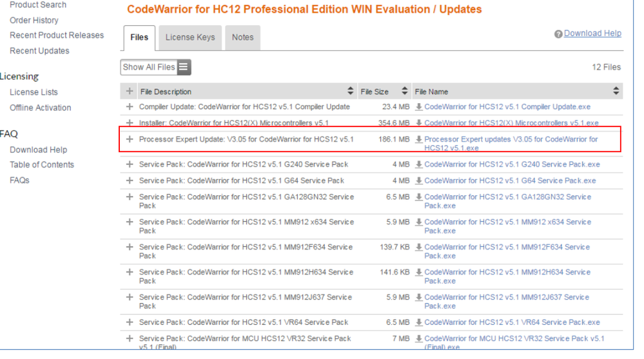Click download icon beside Compiler Update.exe
This screenshot has height=359, width=644.
(419, 107)
